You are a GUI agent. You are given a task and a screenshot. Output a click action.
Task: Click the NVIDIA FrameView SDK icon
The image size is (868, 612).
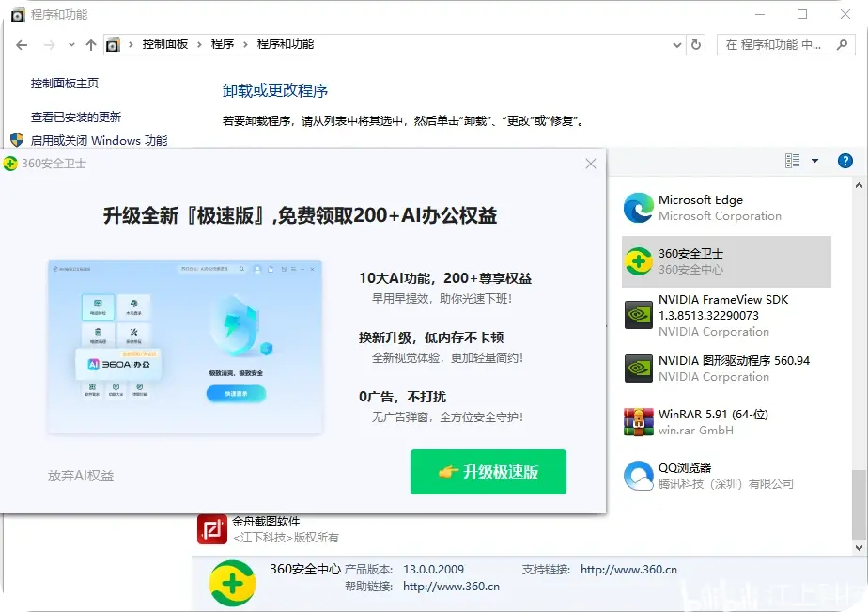tap(638, 315)
